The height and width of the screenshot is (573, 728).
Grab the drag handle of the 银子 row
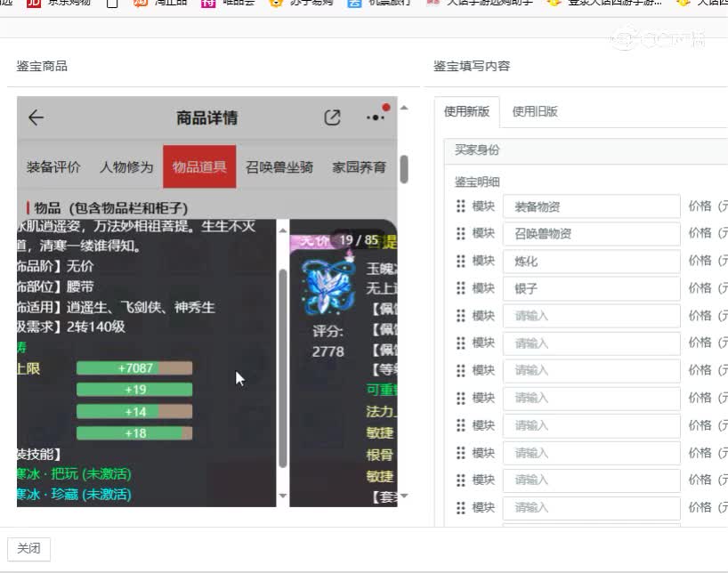coord(460,288)
